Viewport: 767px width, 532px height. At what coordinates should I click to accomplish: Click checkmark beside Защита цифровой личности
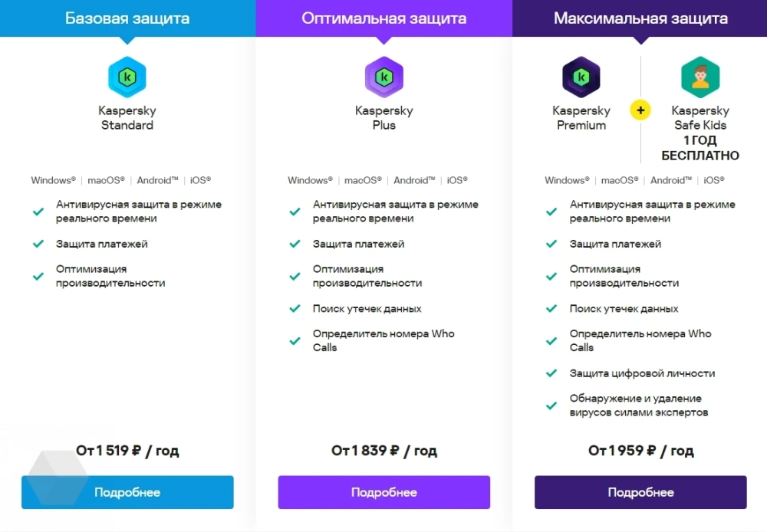click(x=551, y=373)
